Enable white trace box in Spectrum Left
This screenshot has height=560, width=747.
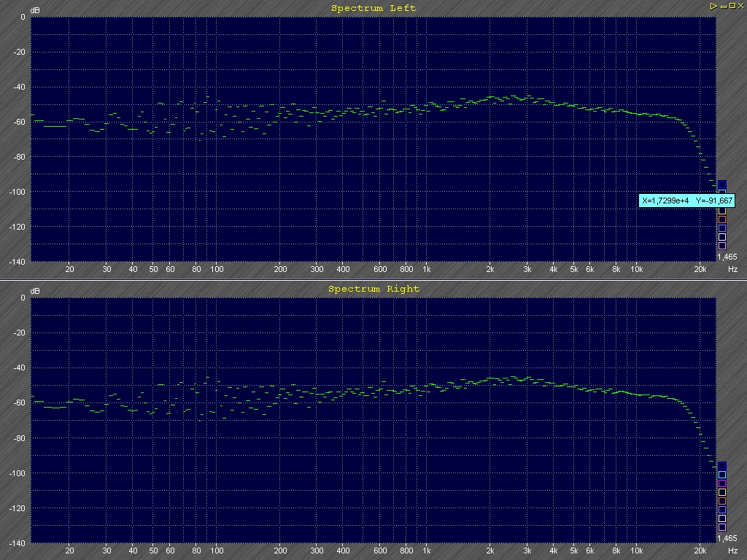(722, 236)
